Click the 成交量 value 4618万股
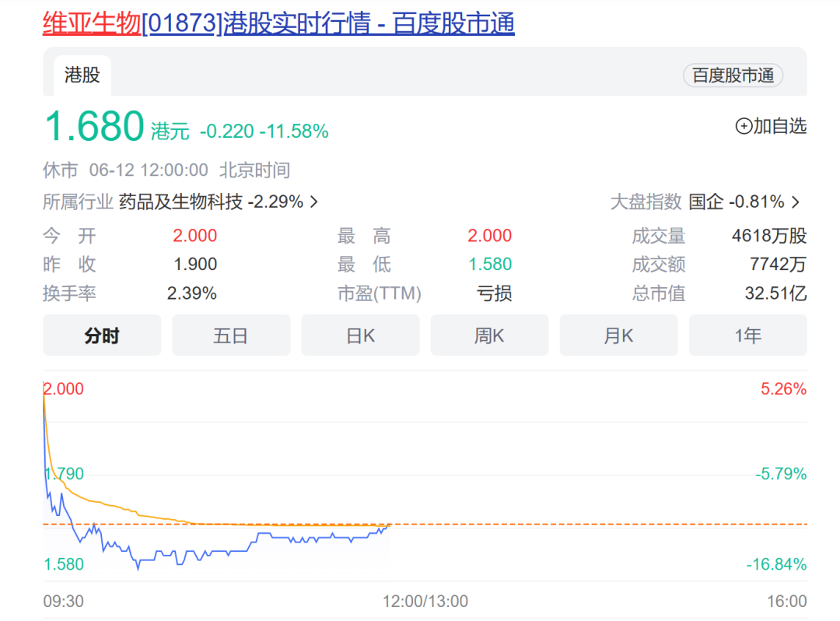The width and height of the screenshot is (840, 621). [769, 236]
